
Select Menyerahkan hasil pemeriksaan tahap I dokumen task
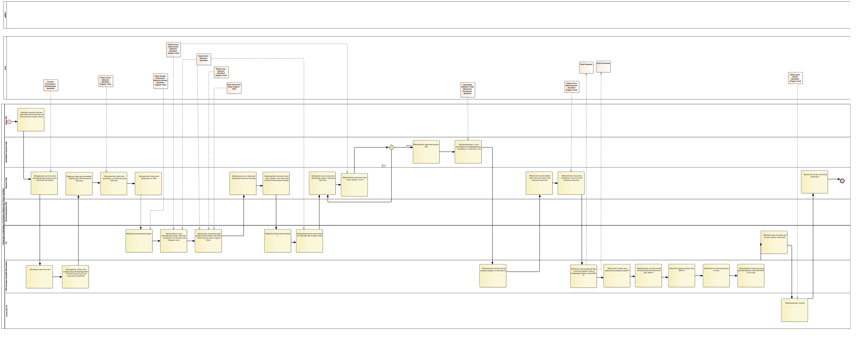point(173,241)
